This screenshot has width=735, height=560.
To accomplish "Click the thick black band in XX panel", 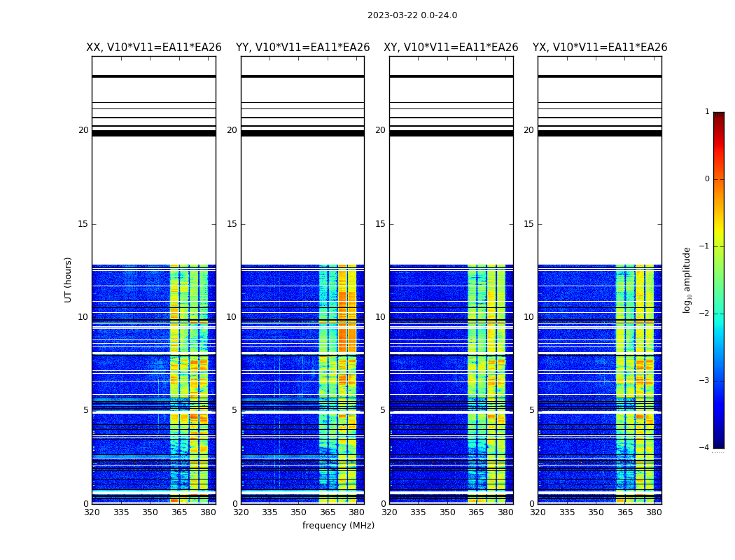I will tap(154, 133).
